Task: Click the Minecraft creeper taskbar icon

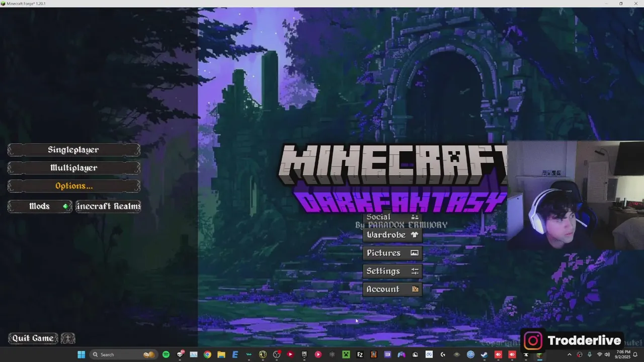Action: pyautogui.click(x=346, y=354)
